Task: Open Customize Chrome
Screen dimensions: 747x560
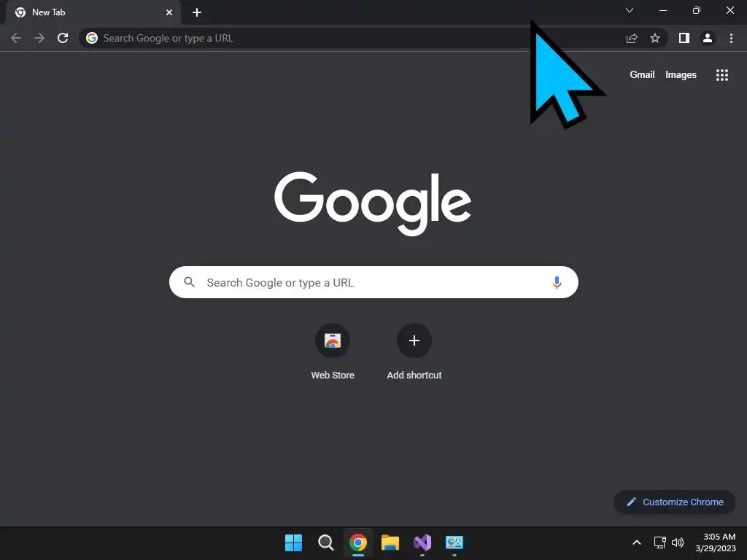Action: pos(675,502)
